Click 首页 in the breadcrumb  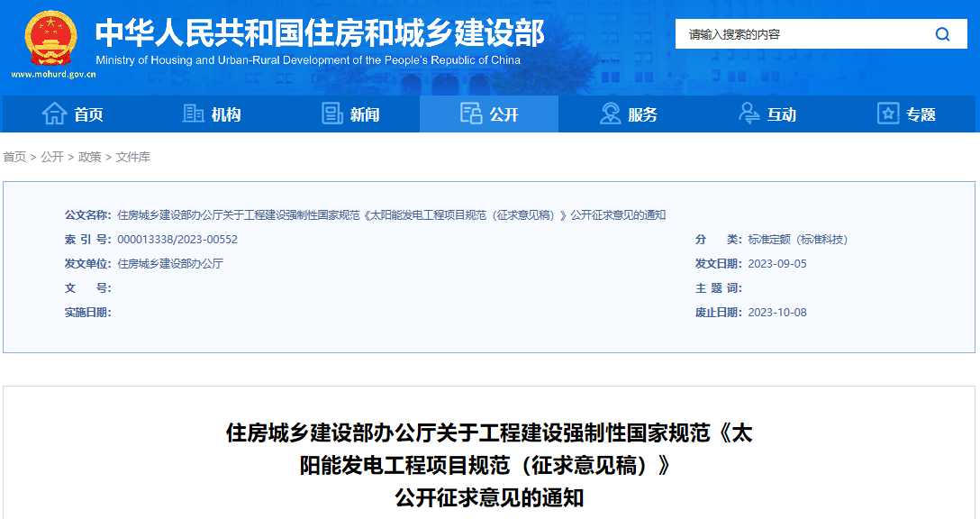[14, 157]
